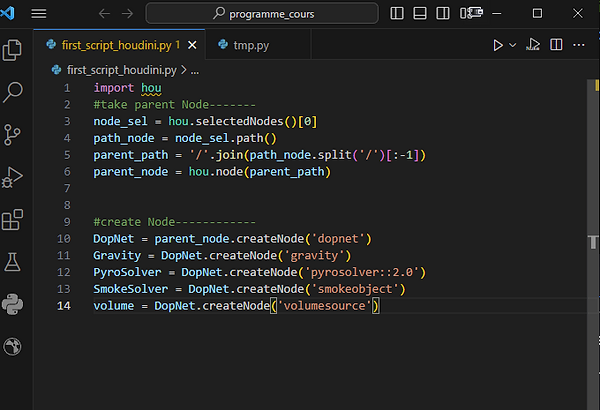This screenshot has width=600, height=410.
Task: Go back with the left arrow
Action: [x=104, y=14]
